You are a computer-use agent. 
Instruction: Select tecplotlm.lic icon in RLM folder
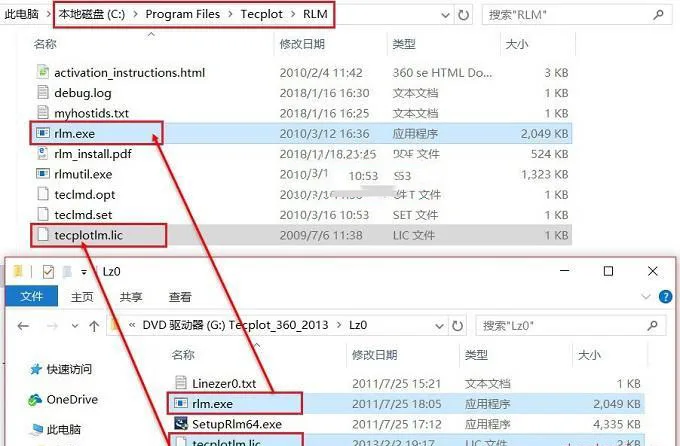[42, 234]
